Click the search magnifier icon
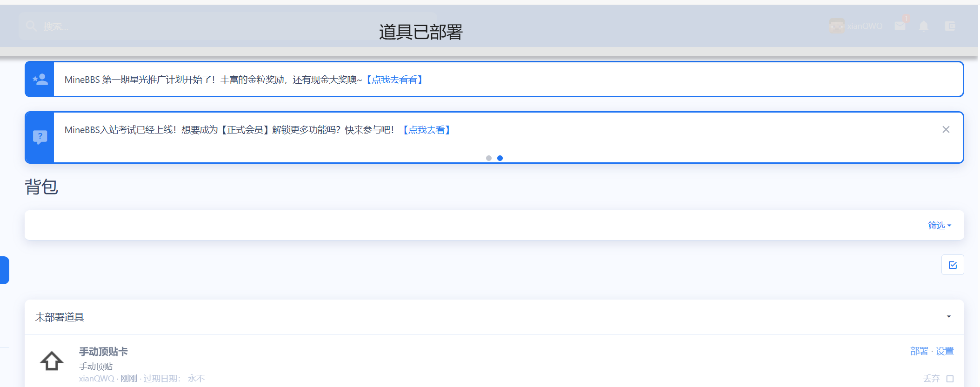This screenshot has height=387, width=980. (x=32, y=26)
